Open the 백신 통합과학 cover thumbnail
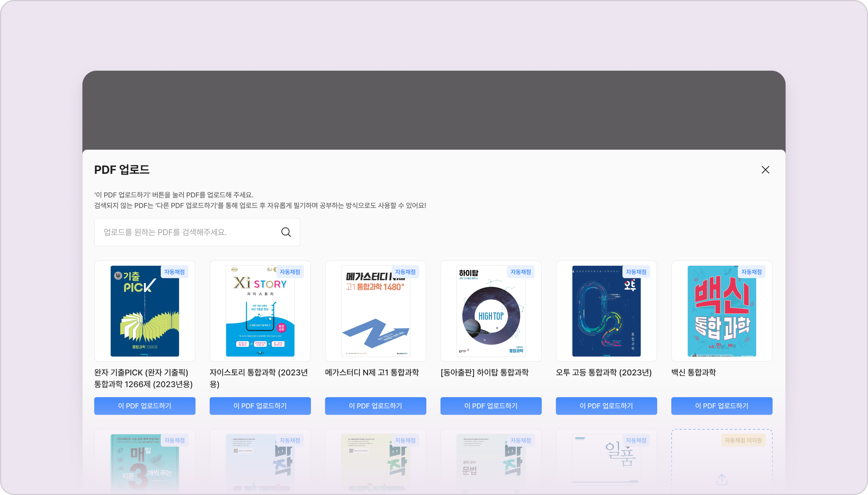 click(x=722, y=311)
